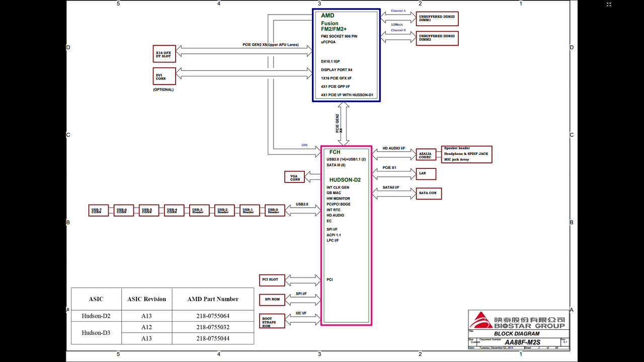Screen dimensions: 644x362
Task: Click the 'USB-0 Header' box
Action: coord(275,211)
